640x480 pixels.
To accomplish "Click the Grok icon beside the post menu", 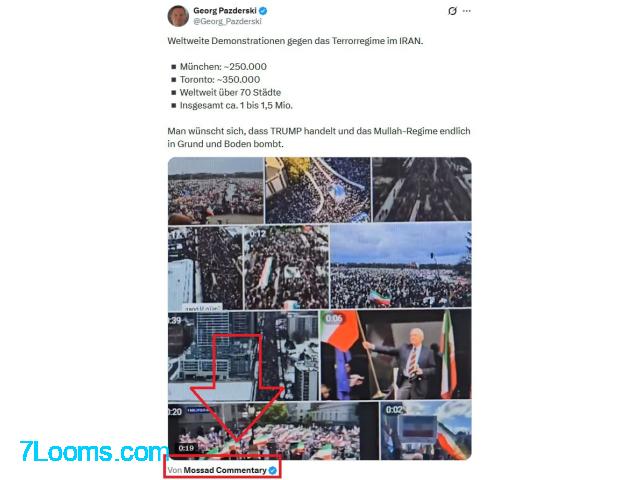I will pyautogui.click(x=452, y=11).
